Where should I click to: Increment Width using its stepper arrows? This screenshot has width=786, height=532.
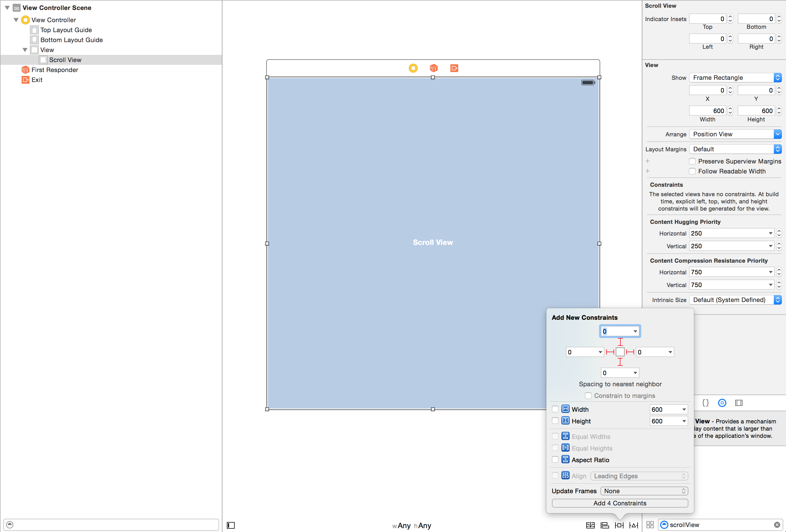click(730, 111)
